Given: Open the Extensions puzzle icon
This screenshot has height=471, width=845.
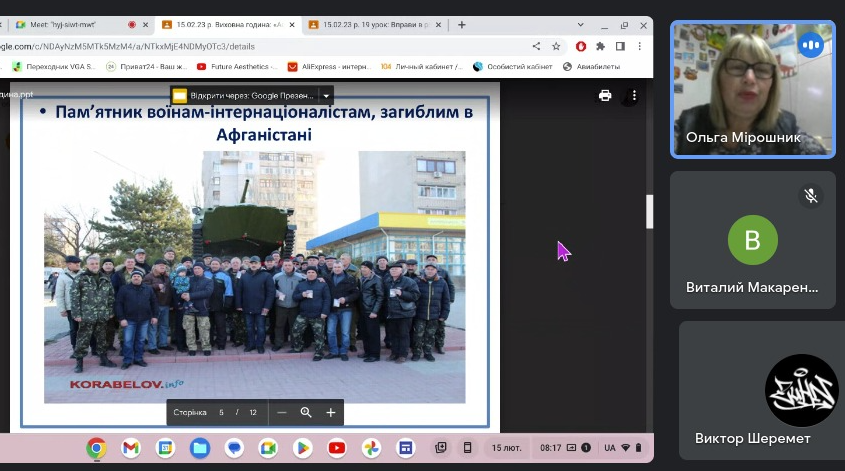Looking at the screenshot, I should pyautogui.click(x=600, y=46).
